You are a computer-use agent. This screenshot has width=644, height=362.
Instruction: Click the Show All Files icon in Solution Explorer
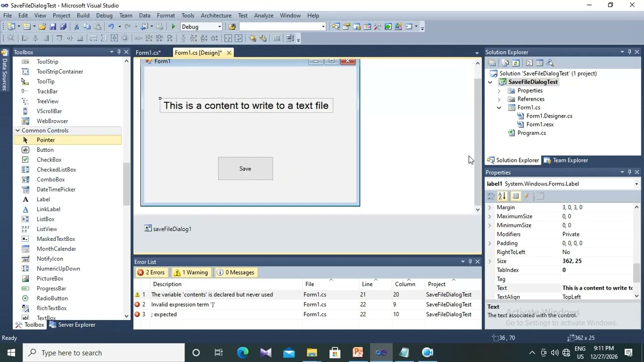click(x=505, y=63)
